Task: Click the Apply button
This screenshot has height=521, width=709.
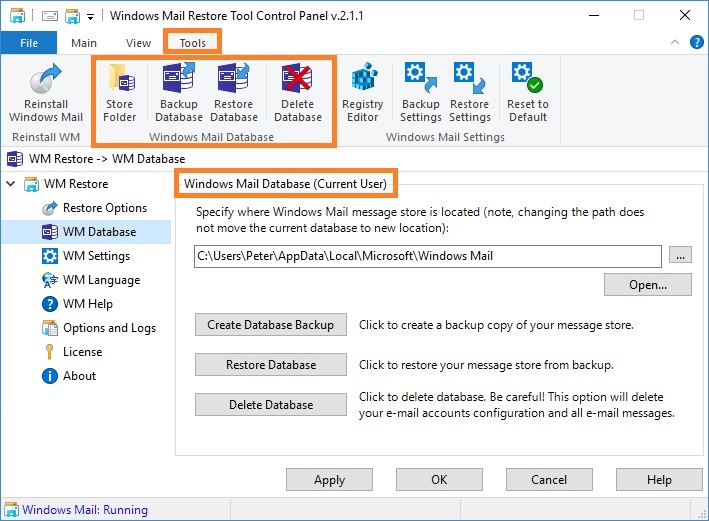Action: (329, 479)
